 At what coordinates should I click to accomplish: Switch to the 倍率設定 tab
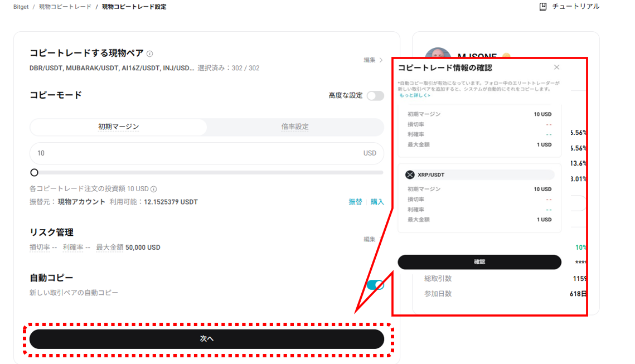click(295, 127)
